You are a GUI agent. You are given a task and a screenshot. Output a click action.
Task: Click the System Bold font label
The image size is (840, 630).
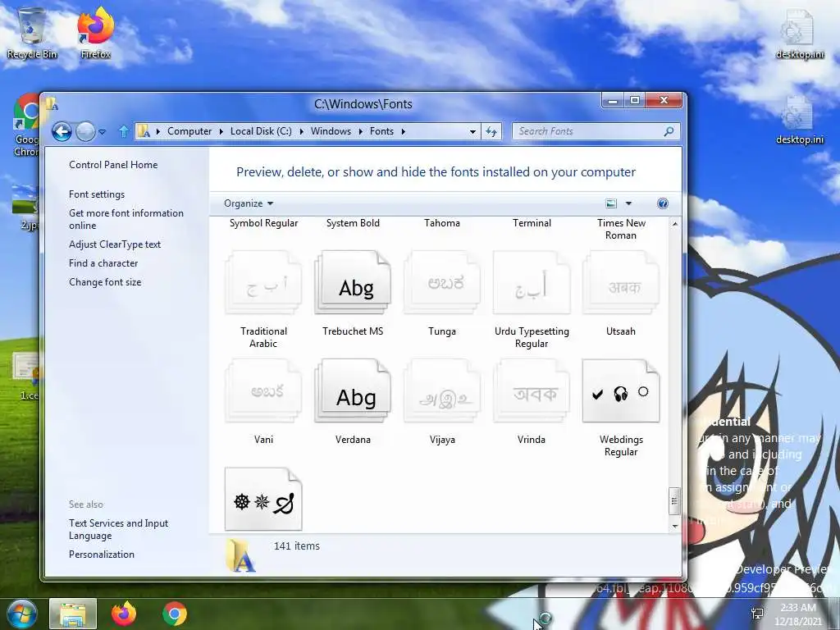tap(353, 223)
